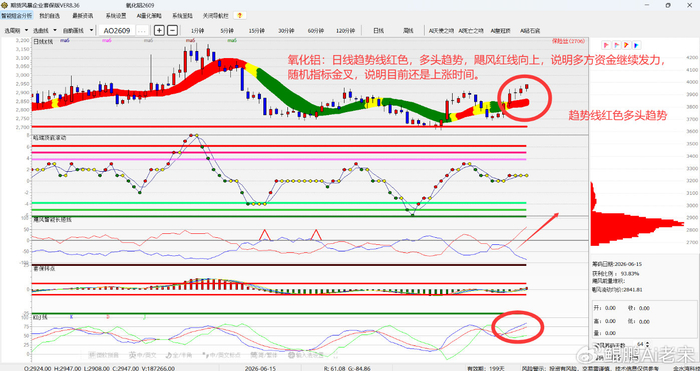The width and height of the screenshot is (700, 371).
Task: Click the minus zoom-out chart button
Action: (x=172, y=30)
